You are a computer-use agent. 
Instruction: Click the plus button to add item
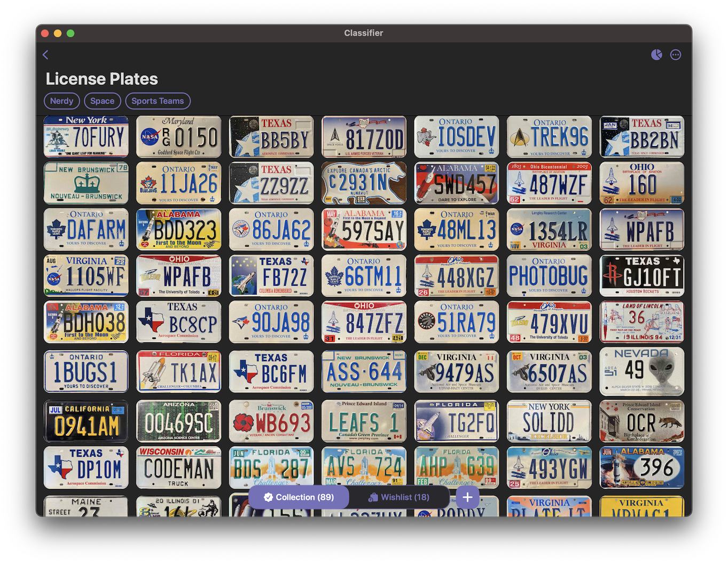(467, 497)
